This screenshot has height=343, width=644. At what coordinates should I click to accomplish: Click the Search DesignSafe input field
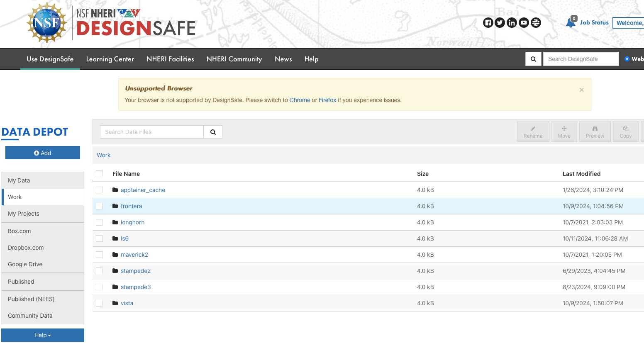tap(581, 59)
